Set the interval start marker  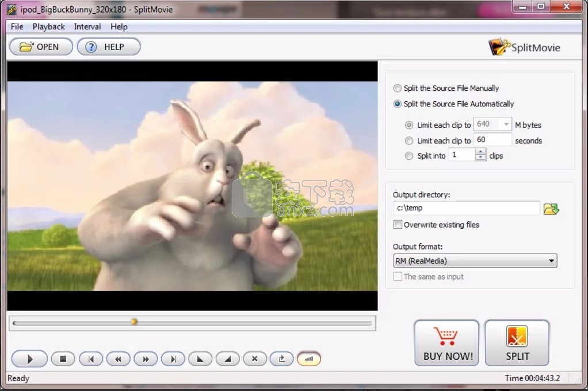tap(200, 359)
